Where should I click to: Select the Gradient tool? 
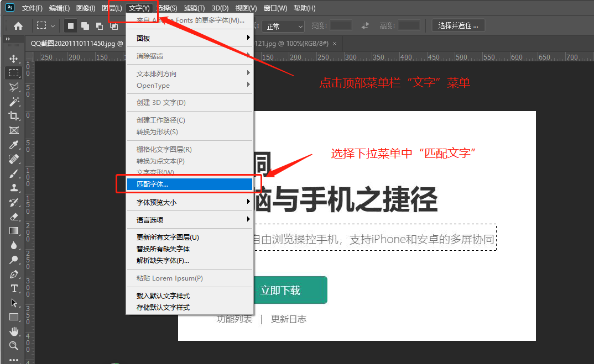[14, 231]
